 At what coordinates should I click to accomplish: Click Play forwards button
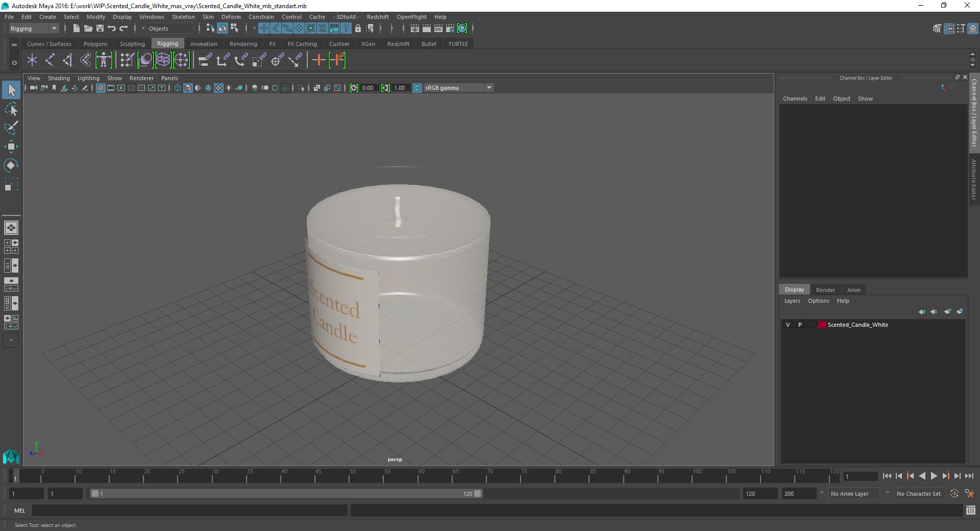click(x=934, y=476)
